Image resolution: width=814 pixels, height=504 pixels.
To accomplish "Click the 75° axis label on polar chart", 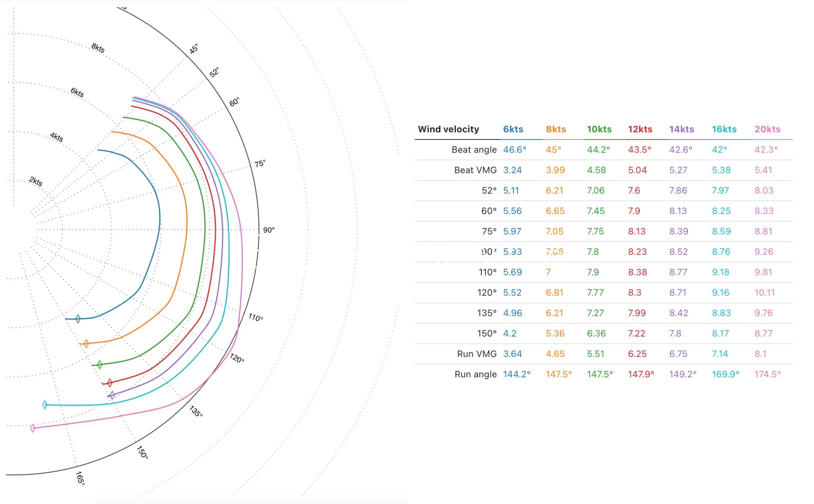I will [260, 163].
